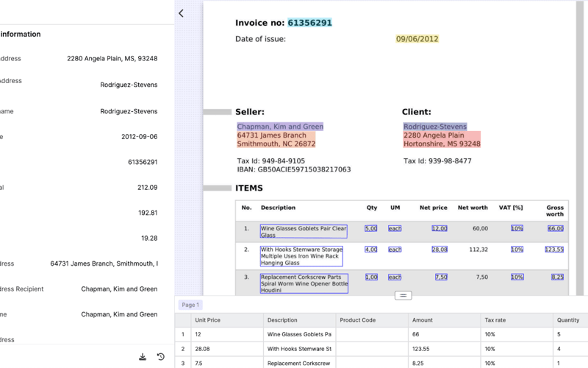The height and width of the screenshot is (368, 588).
Task: Click Description cell Replacement Corkscrew in results table
Action: tap(300, 363)
